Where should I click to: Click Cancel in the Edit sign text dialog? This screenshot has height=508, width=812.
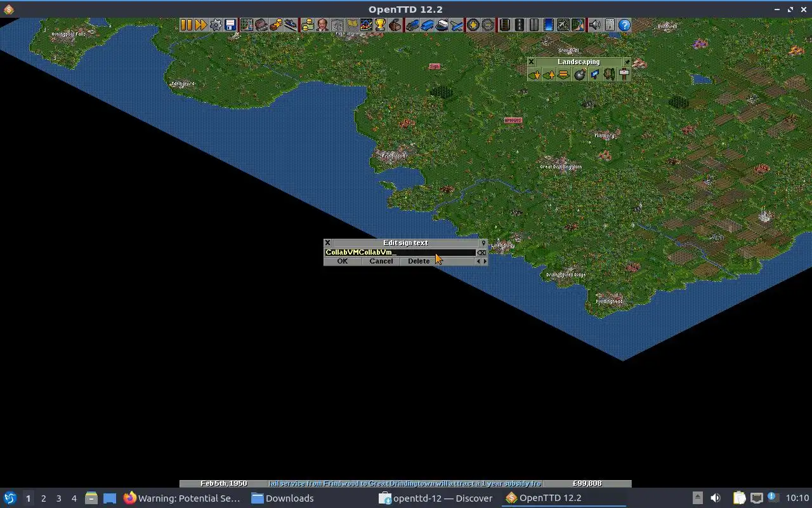(381, 261)
